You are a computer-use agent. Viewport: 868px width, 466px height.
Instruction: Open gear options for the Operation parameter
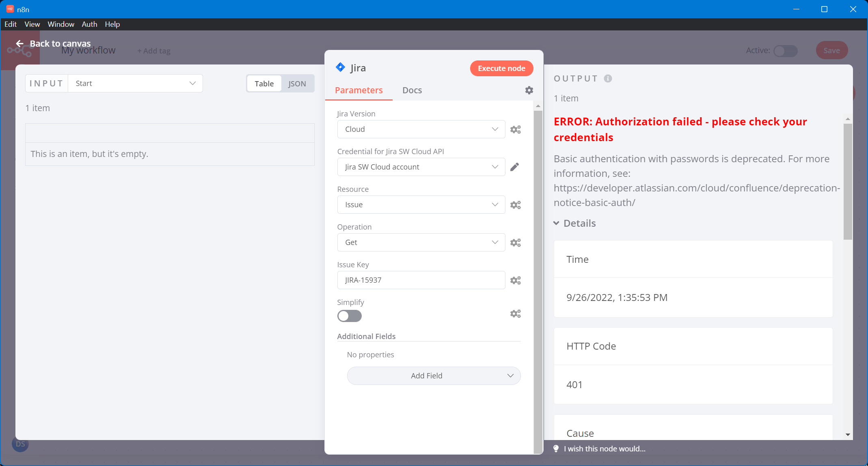[516, 242]
